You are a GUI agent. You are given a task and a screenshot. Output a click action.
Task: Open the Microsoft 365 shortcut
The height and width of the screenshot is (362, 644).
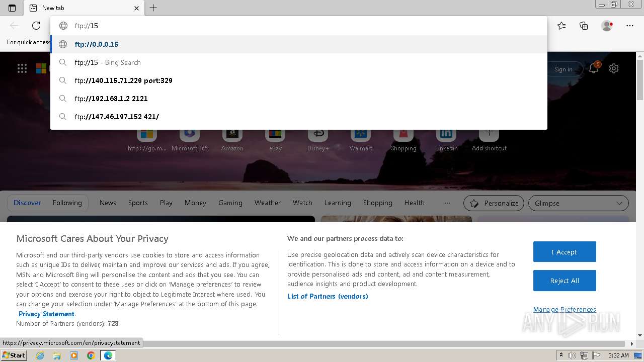pyautogui.click(x=190, y=140)
